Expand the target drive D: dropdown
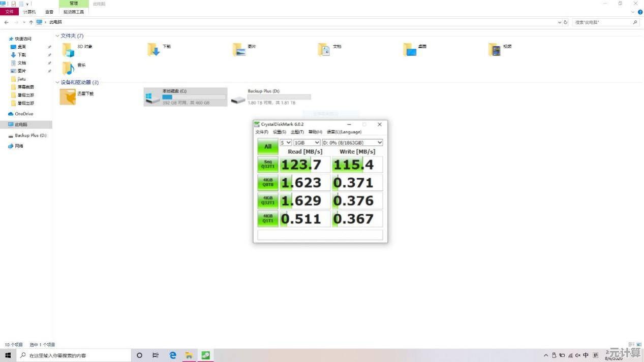The image size is (644, 362). click(x=352, y=143)
